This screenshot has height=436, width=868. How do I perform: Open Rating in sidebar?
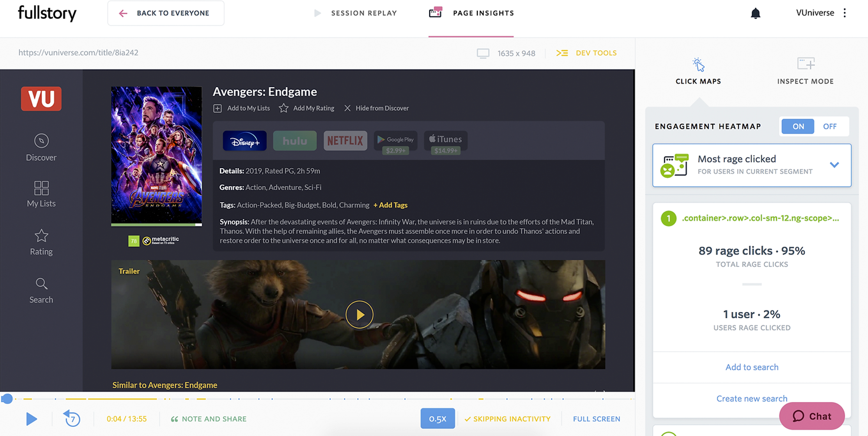pos(41,242)
